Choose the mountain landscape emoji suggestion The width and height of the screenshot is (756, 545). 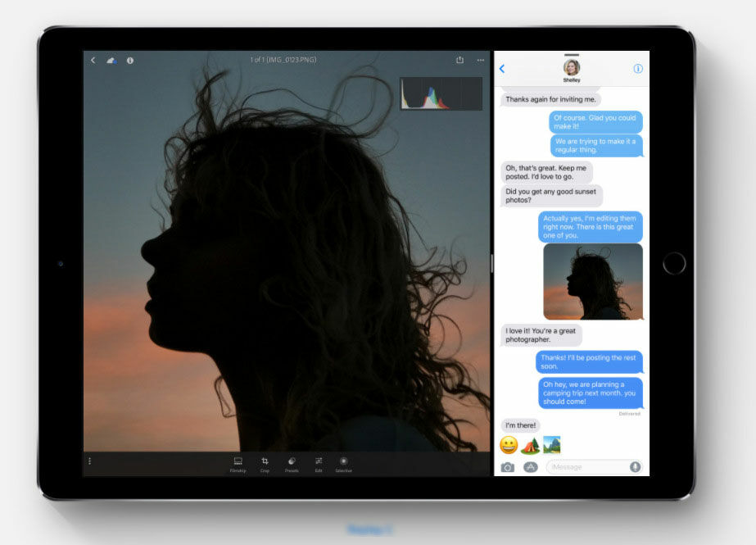pyautogui.click(x=552, y=445)
